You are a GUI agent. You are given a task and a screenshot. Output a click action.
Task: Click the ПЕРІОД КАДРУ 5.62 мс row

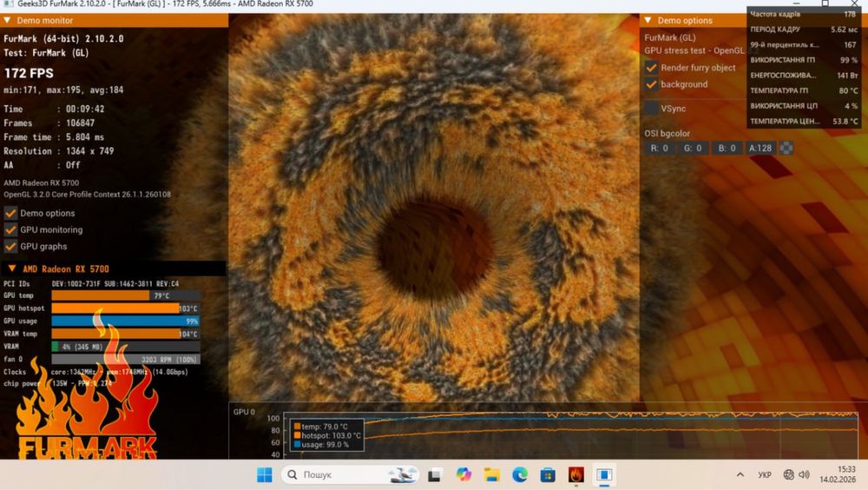pos(804,30)
